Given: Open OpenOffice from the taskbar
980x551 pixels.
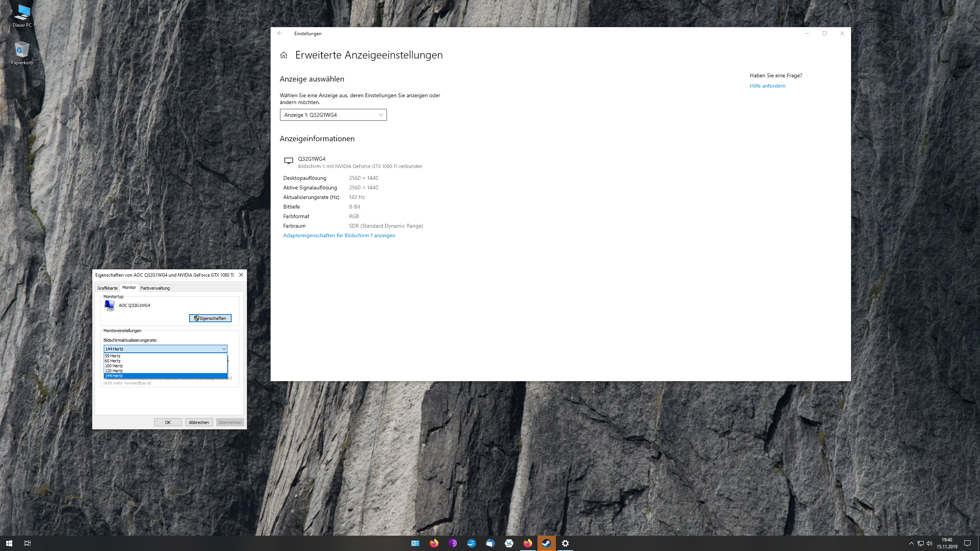Looking at the screenshot, I should [471, 543].
